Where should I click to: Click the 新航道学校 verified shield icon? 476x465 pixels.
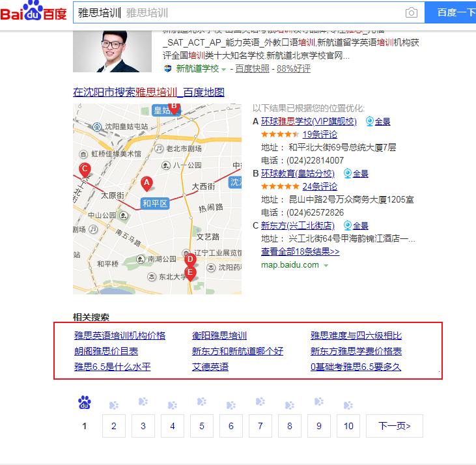[167, 69]
